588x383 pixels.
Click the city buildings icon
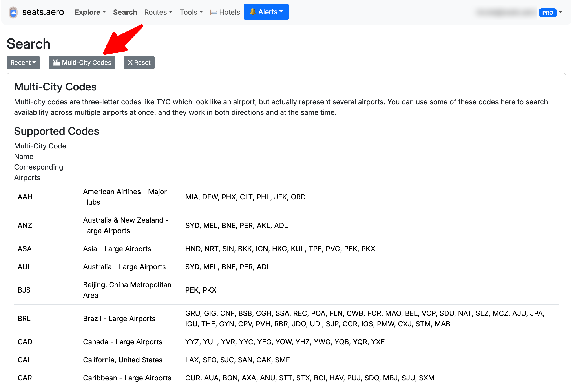click(x=56, y=62)
